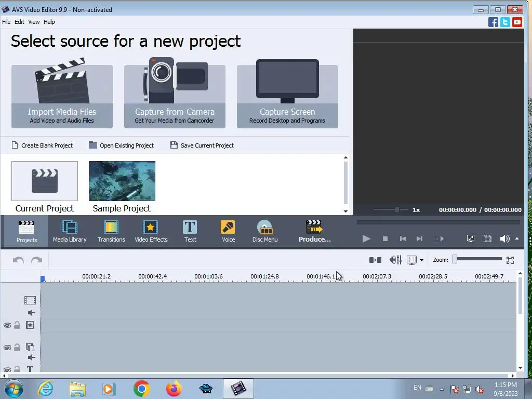Click Import Media Files tile
This screenshot has width=532, height=399.
[62, 96]
